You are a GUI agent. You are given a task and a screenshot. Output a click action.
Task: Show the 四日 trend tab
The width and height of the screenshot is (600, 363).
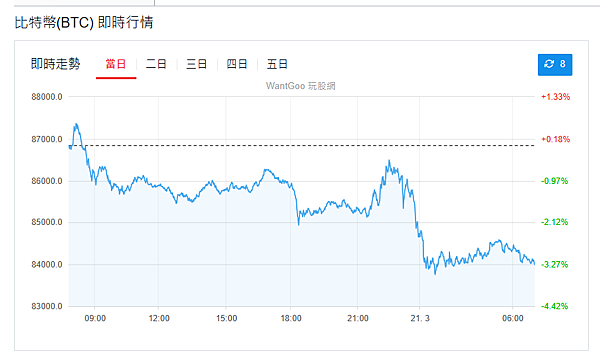(236, 64)
